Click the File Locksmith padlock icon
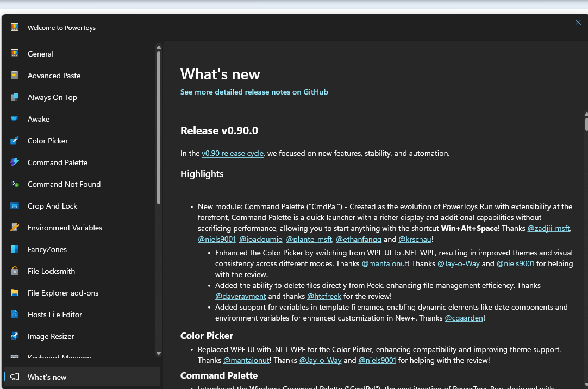 click(x=15, y=271)
